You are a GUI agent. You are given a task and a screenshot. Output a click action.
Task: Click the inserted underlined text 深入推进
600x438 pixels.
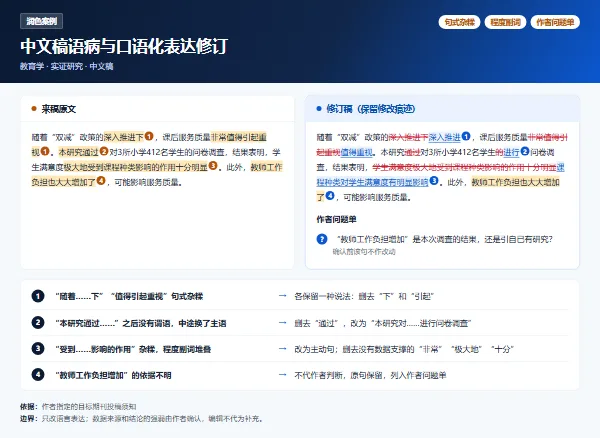coord(445,137)
